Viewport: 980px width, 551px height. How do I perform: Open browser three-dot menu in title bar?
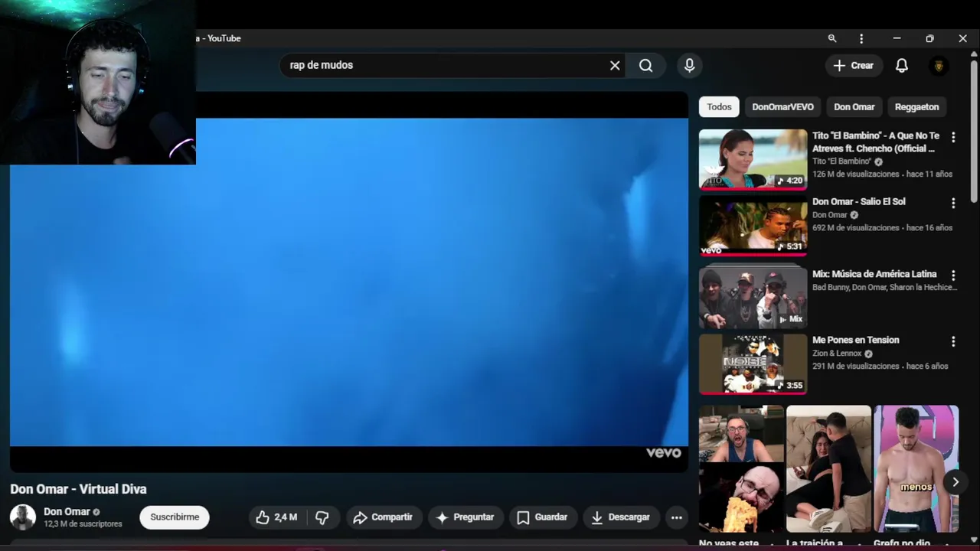861,38
